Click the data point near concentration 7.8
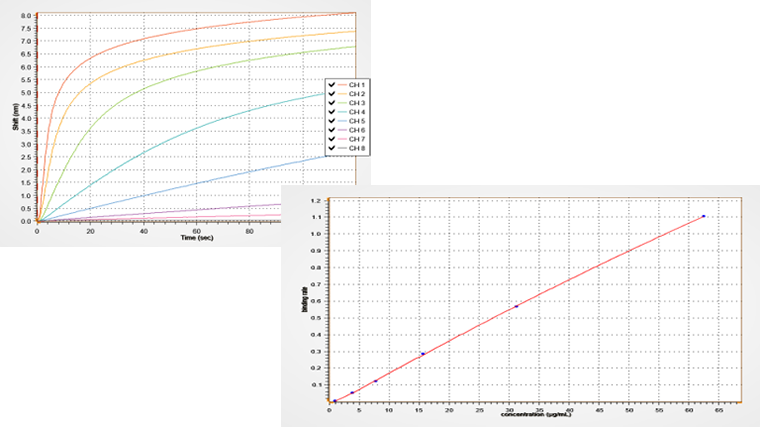 [x=376, y=381]
